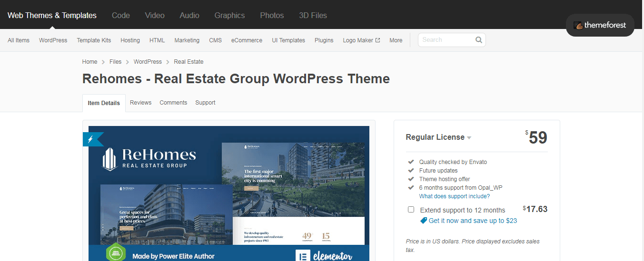
Task: Click the Logo Maker external link icon
Action: [378, 40]
